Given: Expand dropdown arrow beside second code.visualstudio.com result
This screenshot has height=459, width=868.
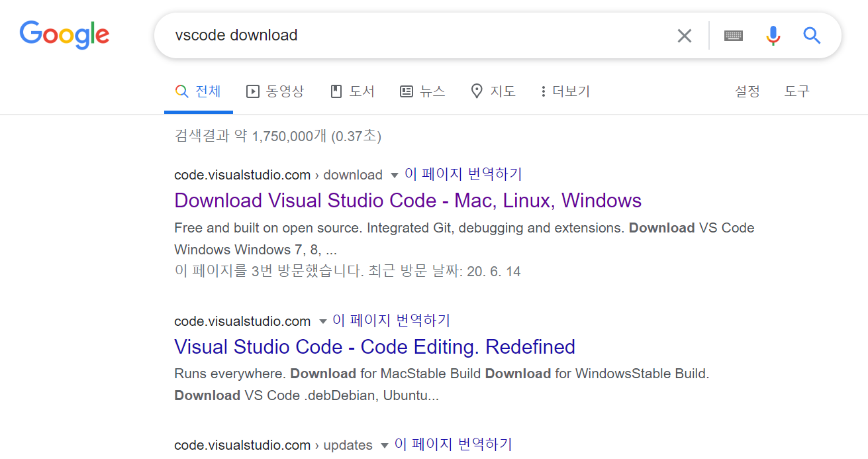Looking at the screenshot, I should [x=322, y=322].
